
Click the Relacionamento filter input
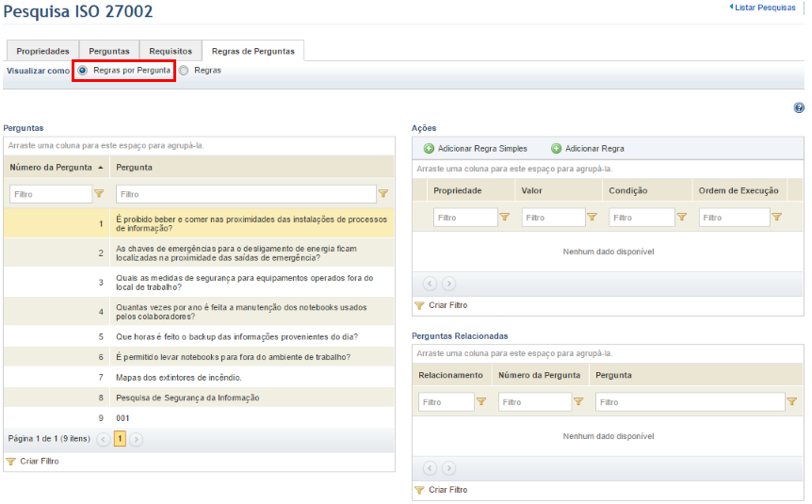pos(447,402)
